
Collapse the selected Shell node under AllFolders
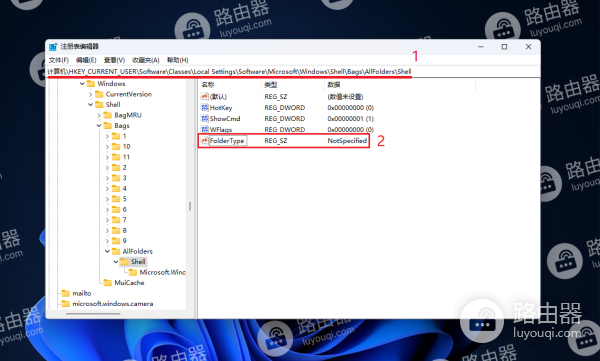pyautogui.click(x=116, y=262)
